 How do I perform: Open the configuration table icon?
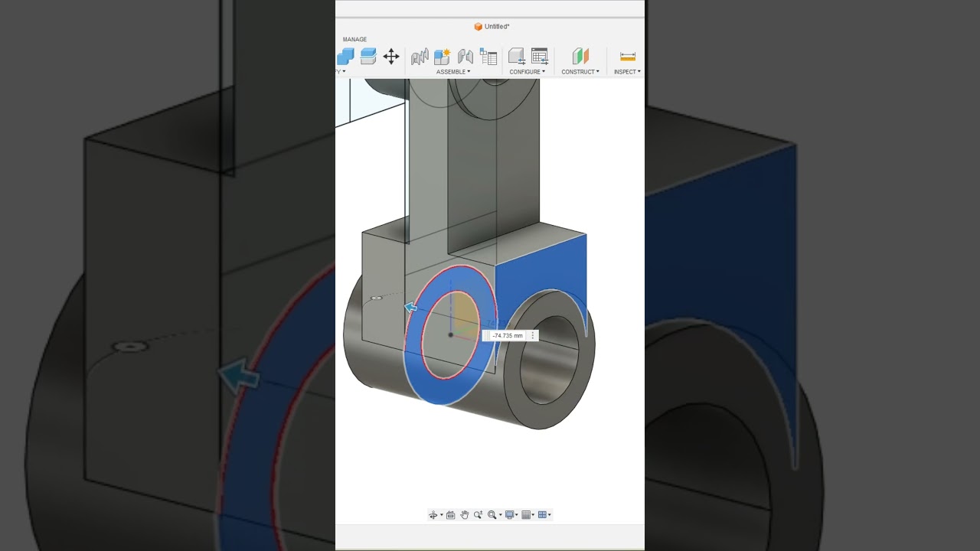540,56
